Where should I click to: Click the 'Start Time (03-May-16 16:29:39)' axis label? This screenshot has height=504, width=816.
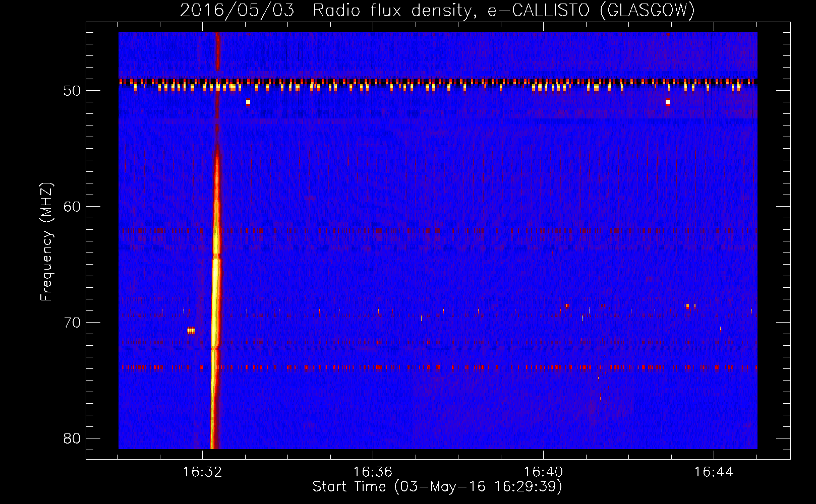437,487
